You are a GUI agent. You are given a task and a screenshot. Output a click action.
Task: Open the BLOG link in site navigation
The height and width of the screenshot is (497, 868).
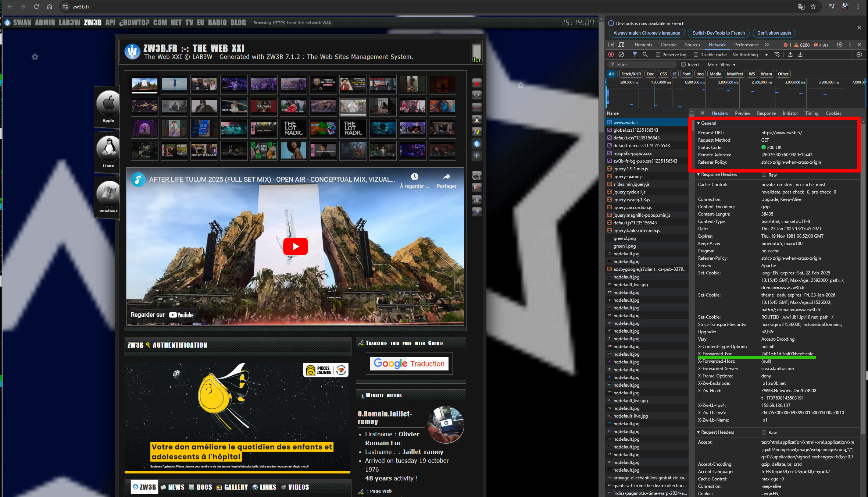point(238,22)
